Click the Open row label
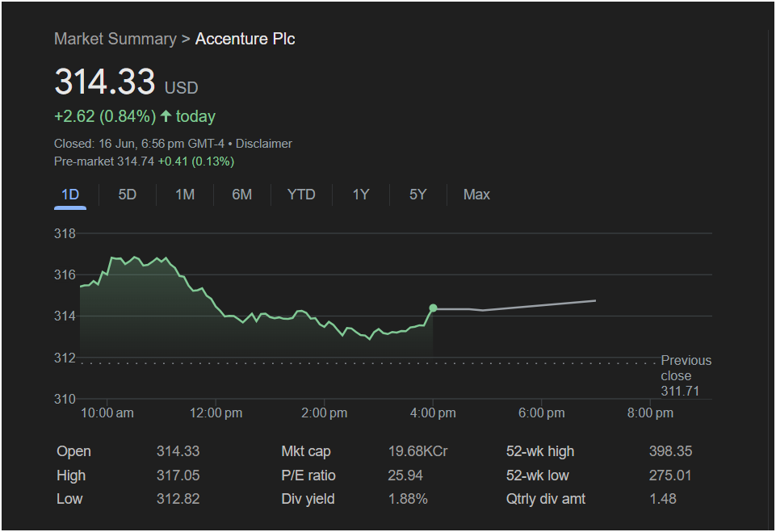This screenshot has width=776, height=532. pyautogui.click(x=73, y=451)
